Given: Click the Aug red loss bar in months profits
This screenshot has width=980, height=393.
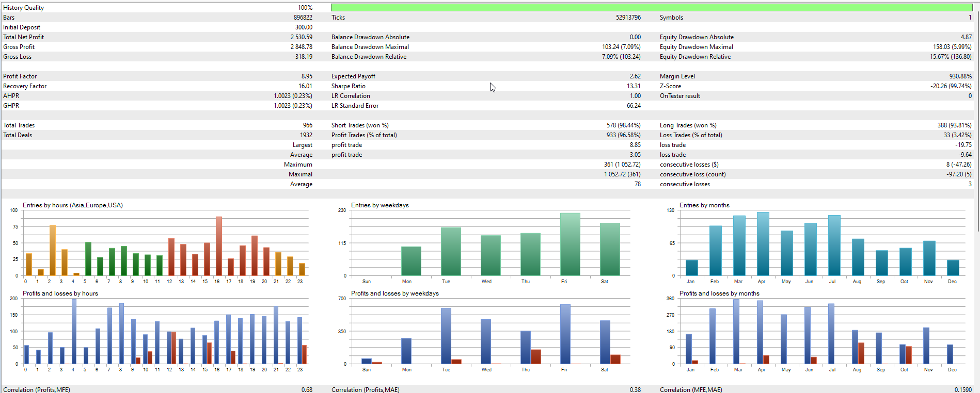Looking at the screenshot, I should pyautogui.click(x=861, y=353).
